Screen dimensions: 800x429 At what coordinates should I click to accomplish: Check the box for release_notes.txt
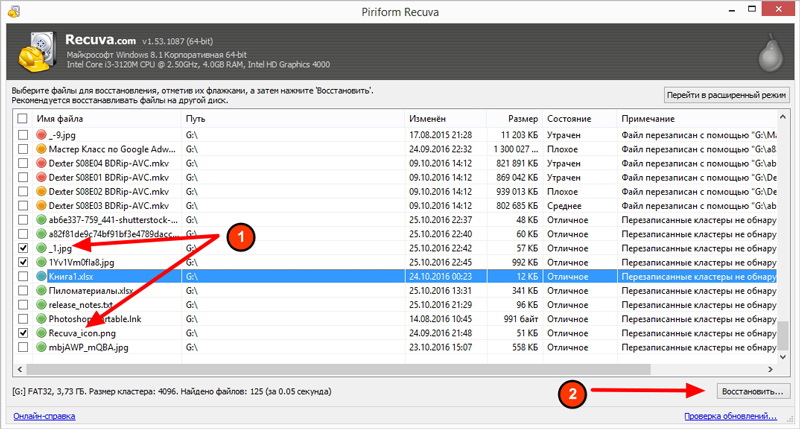23,305
